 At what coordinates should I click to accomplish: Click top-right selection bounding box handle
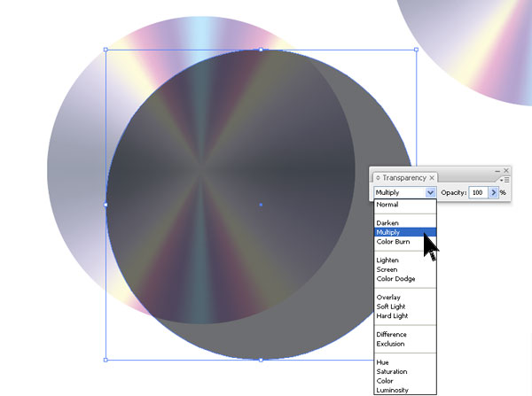(417, 50)
